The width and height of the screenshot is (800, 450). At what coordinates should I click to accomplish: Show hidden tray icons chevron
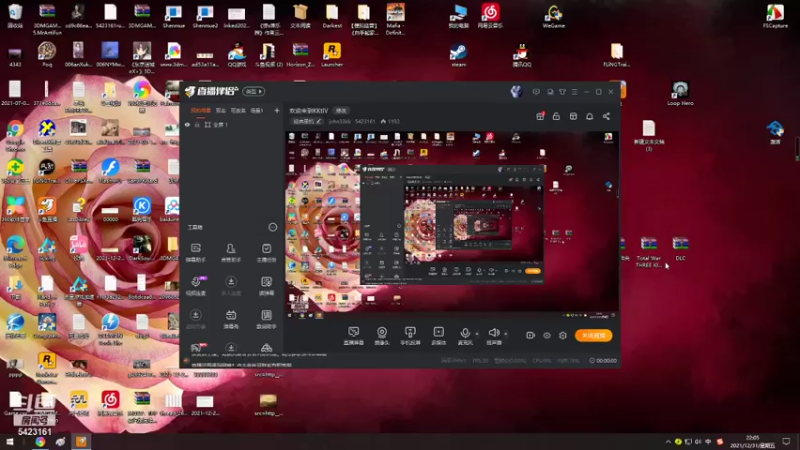[x=668, y=442]
